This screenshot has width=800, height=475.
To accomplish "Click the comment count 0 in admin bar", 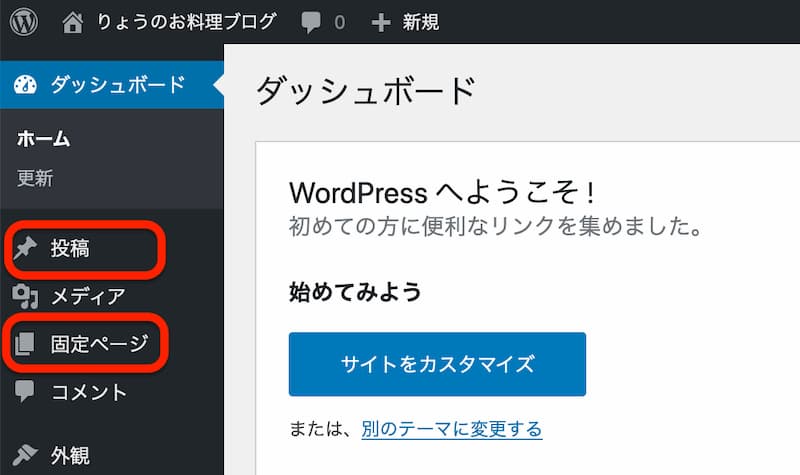I will pyautogui.click(x=339, y=22).
